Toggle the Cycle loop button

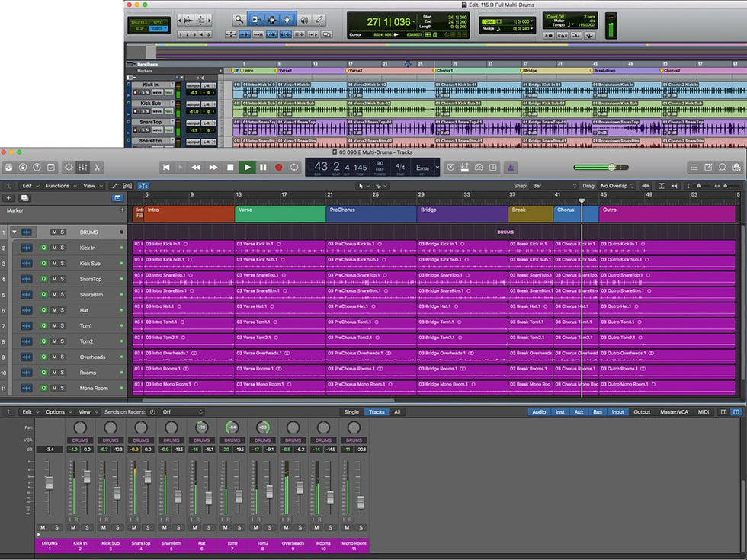click(294, 167)
